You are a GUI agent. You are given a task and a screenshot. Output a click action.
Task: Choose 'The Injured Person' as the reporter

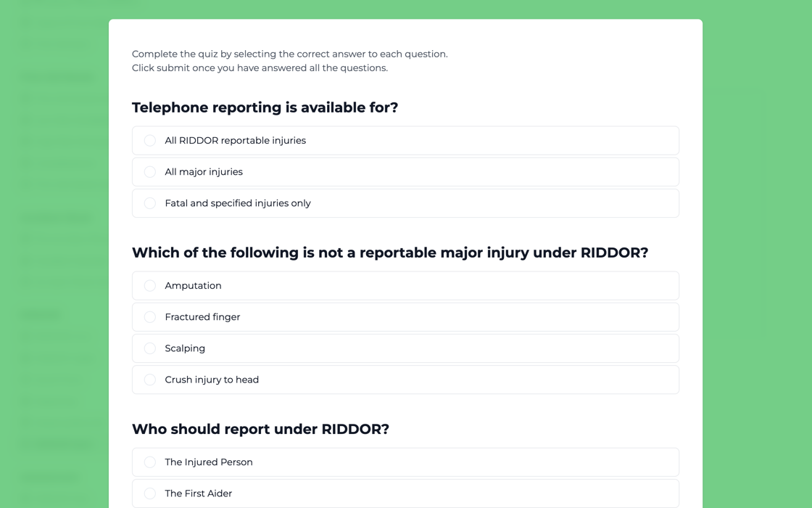(x=149, y=462)
